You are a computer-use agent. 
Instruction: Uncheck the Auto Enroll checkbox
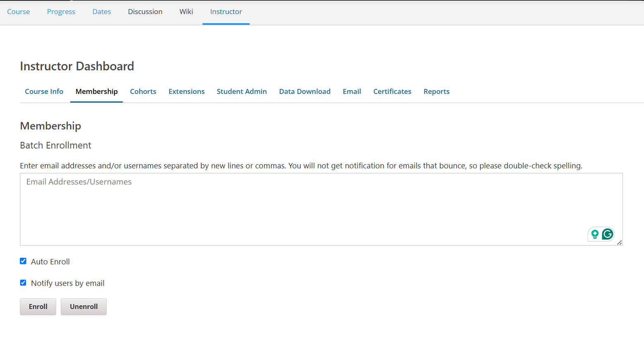point(23,261)
